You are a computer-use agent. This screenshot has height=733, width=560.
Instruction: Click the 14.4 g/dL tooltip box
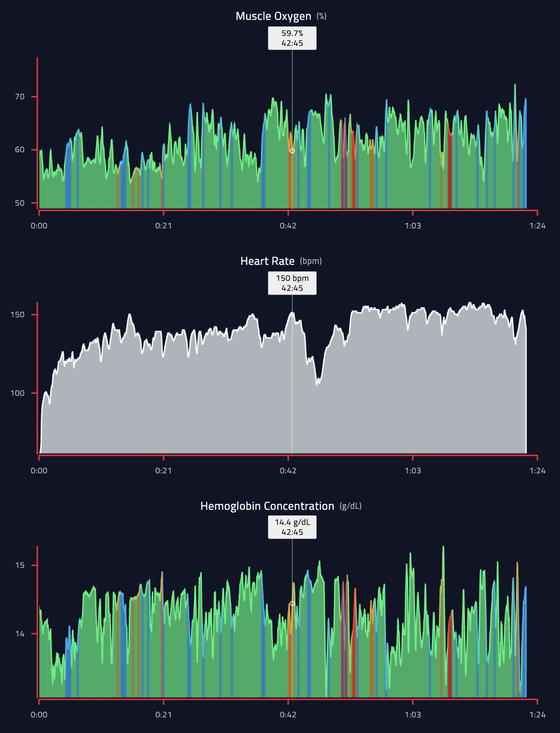click(292, 527)
